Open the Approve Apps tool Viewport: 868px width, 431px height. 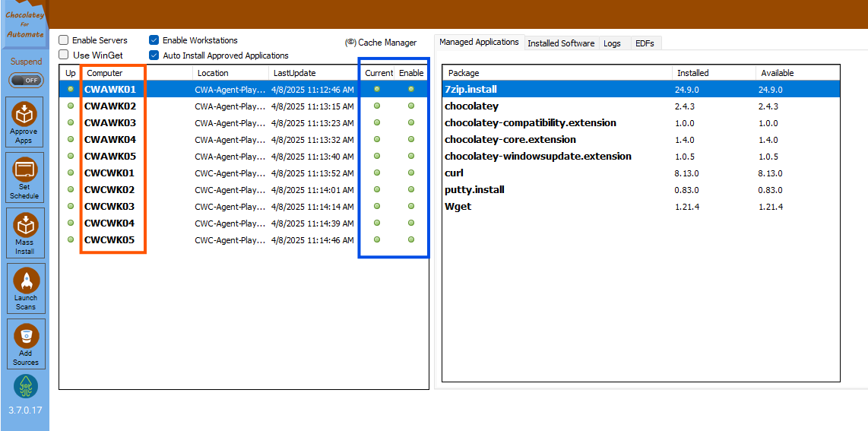(x=24, y=122)
